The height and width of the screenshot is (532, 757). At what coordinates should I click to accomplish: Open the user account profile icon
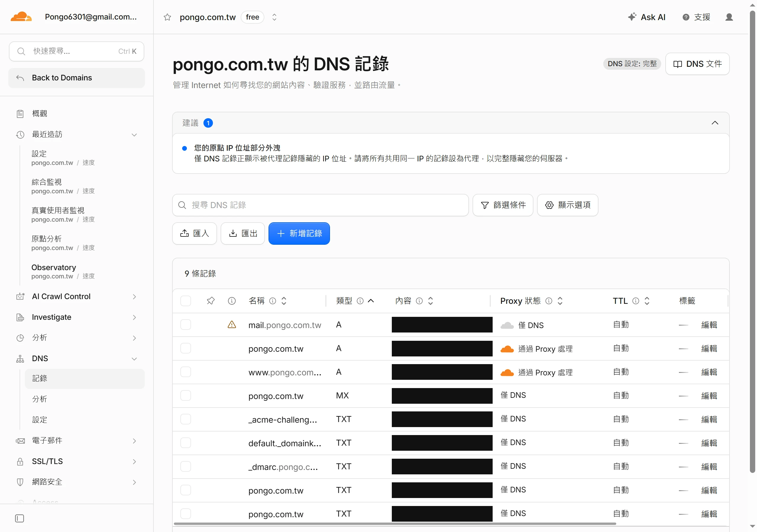[x=729, y=17]
